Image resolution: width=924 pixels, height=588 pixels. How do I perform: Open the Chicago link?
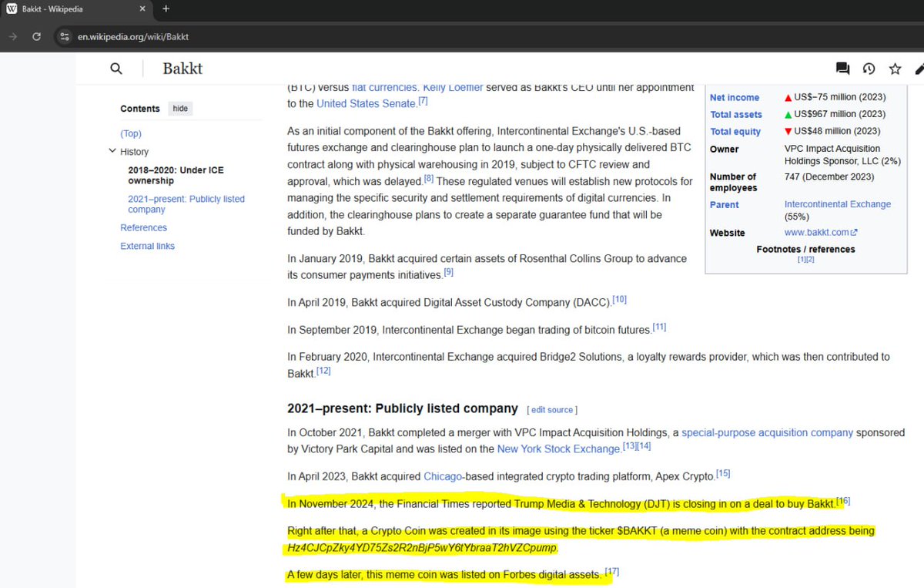pos(442,477)
